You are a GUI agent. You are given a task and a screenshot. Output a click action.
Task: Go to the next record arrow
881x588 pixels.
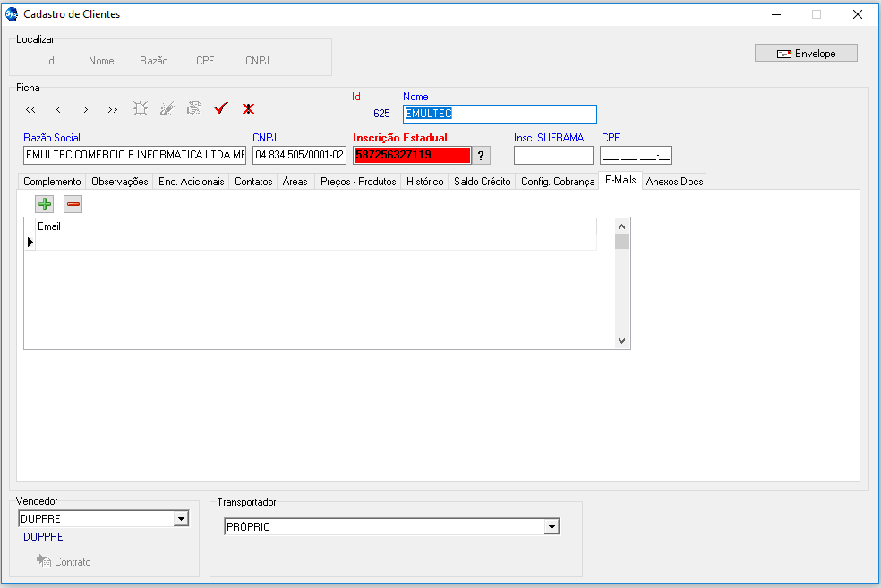pyautogui.click(x=85, y=109)
